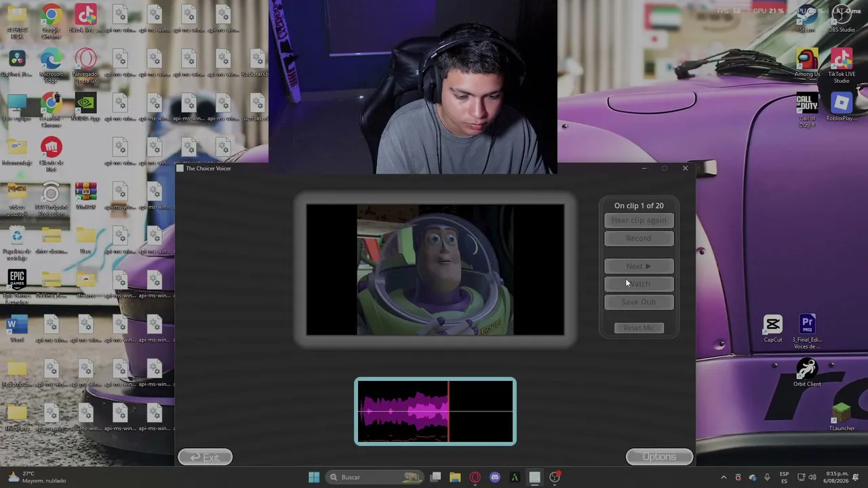Leave the app via the Exit button
Screen dimensions: 868x488
[x=205, y=457]
